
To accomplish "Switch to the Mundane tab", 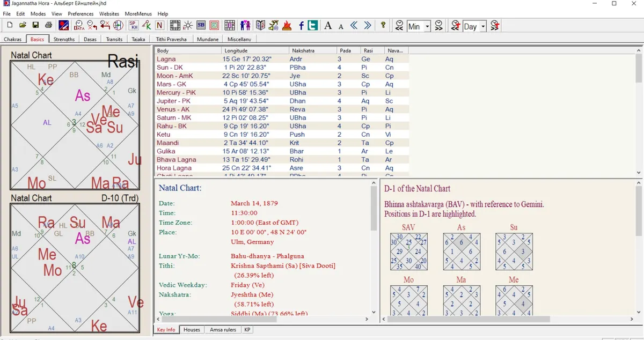I will pyautogui.click(x=208, y=39).
